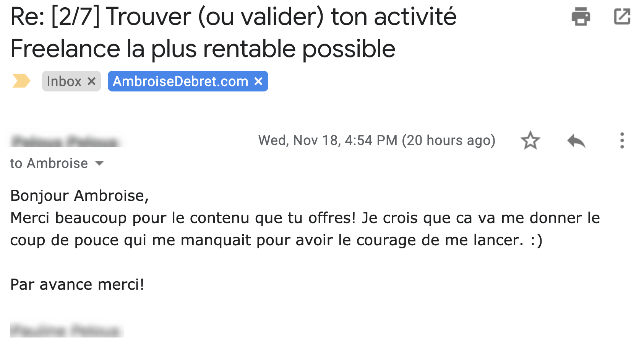Click the print all icon

click(x=581, y=16)
